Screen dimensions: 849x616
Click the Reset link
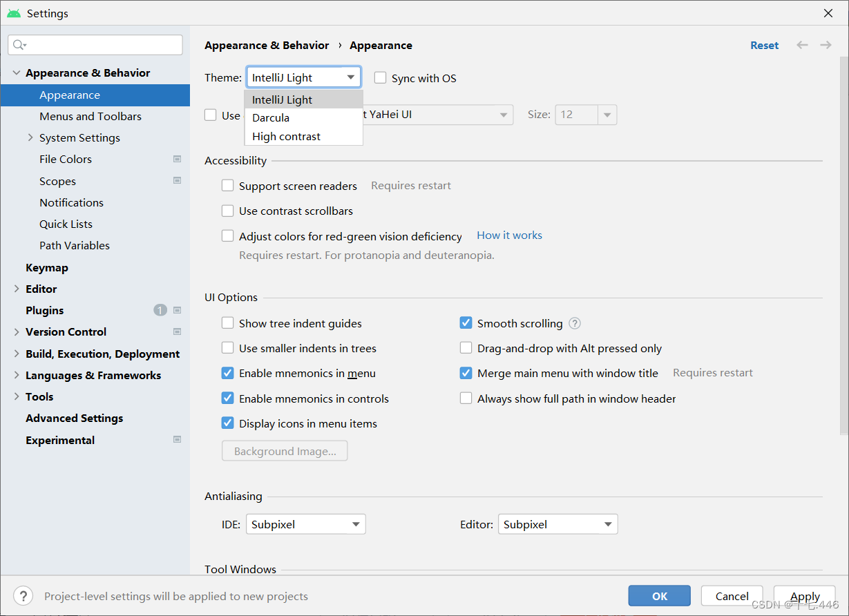click(x=764, y=44)
